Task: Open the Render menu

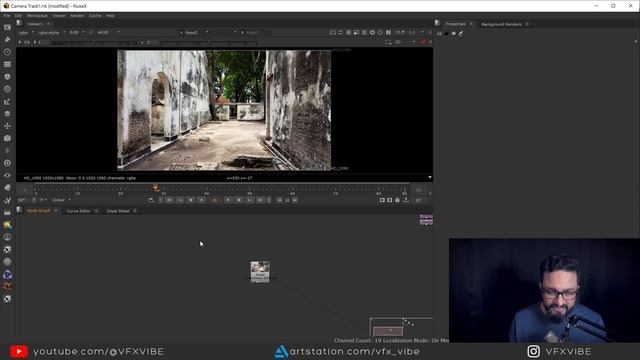Action: pos(77,16)
